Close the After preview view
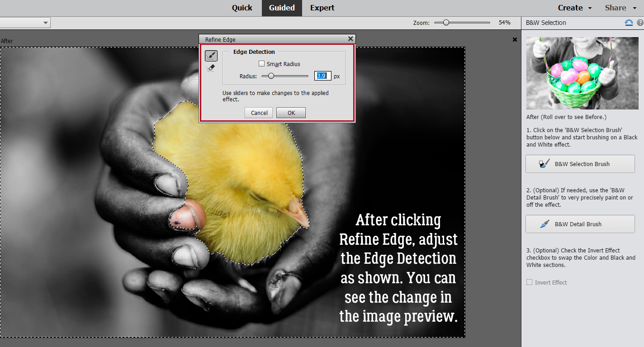 tap(515, 40)
